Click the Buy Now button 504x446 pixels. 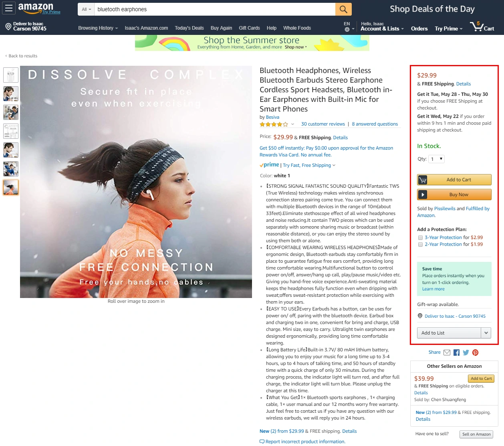click(x=454, y=195)
